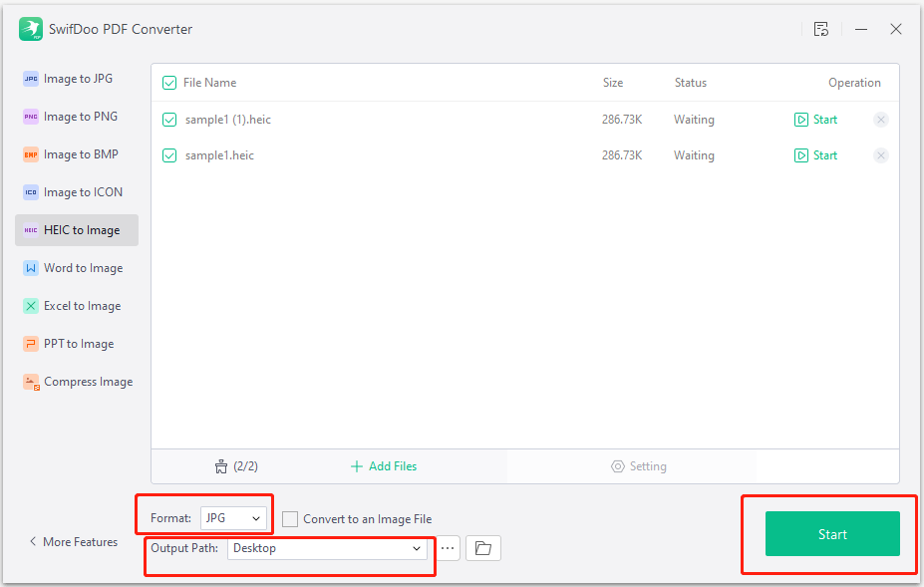This screenshot has height=587, width=924.
Task: Switch to Image to ICON mode
Action: tap(77, 192)
